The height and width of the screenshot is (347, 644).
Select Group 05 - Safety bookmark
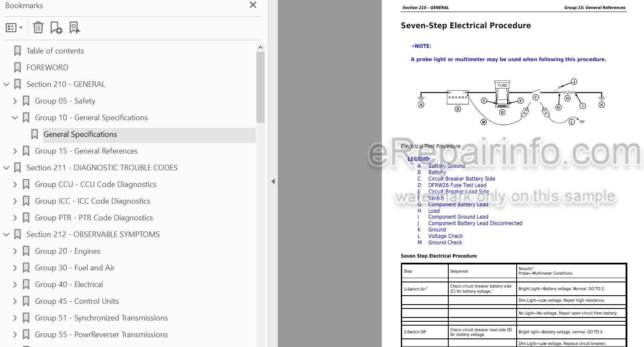pos(65,101)
